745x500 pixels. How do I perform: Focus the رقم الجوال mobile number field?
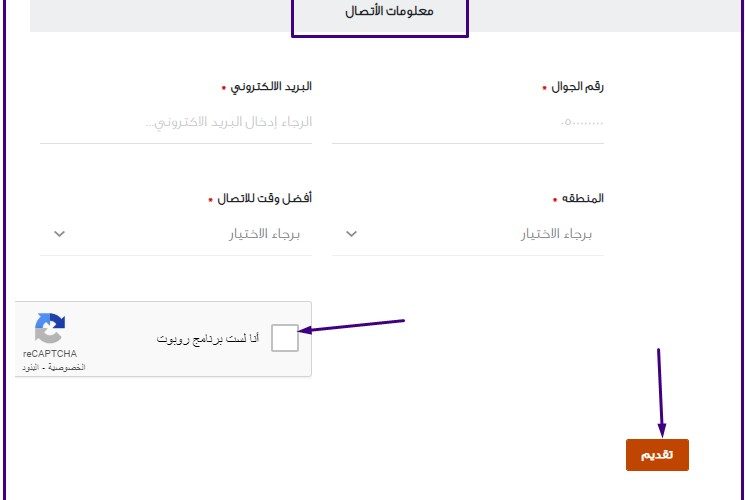point(468,123)
